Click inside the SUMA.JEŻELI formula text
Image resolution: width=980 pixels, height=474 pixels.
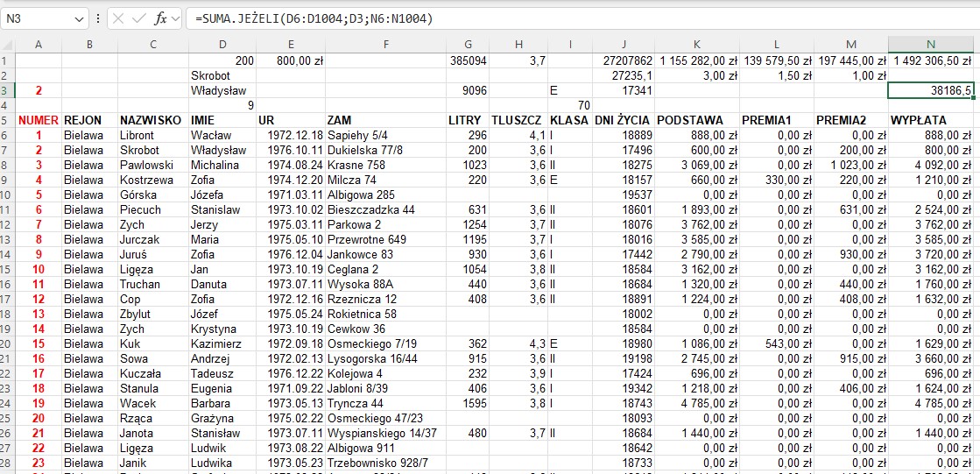click(x=314, y=18)
